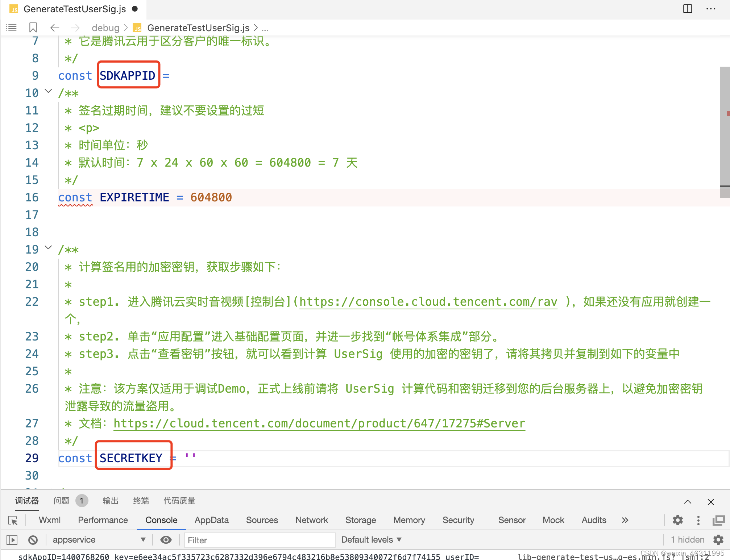Screen dimensions: 730x560
Task: Toggle the live expression eye icon
Action: (x=166, y=540)
